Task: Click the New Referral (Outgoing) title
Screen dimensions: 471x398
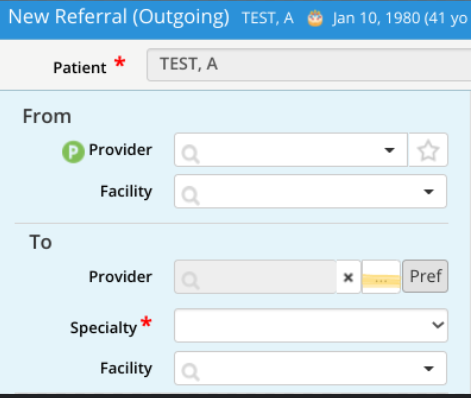Action: 119,17
